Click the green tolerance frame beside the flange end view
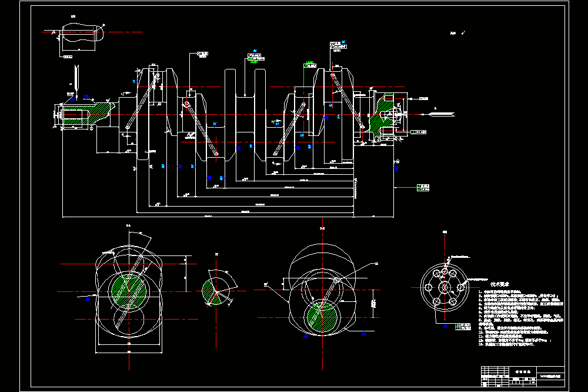The height and width of the screenshot is (392, 588). [x=463, y=327]
